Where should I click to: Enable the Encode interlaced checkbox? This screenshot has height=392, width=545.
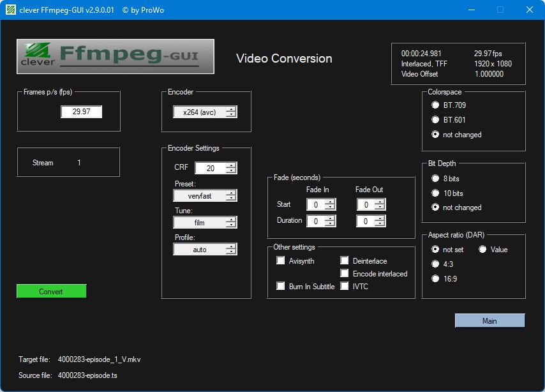coord(345,273)
